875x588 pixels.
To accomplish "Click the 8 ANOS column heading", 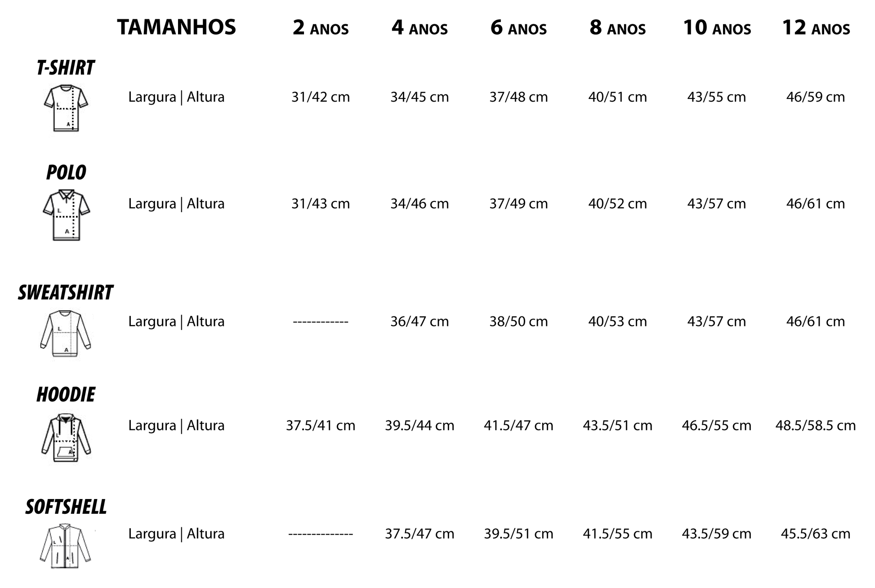I will tap(617, 28).
